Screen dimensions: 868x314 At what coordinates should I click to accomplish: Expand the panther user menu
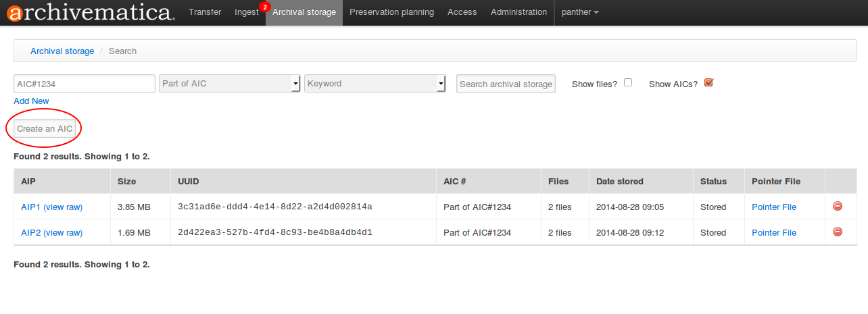tap(579, 12)
